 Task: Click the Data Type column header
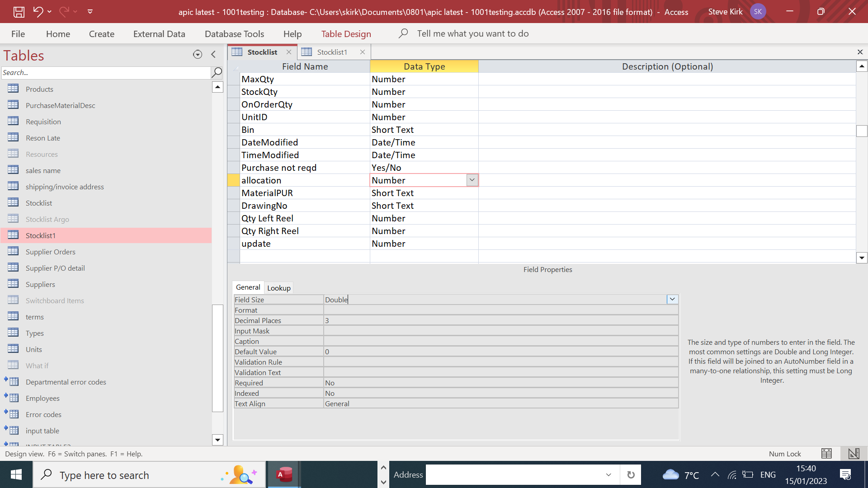[x=424, y=66]
